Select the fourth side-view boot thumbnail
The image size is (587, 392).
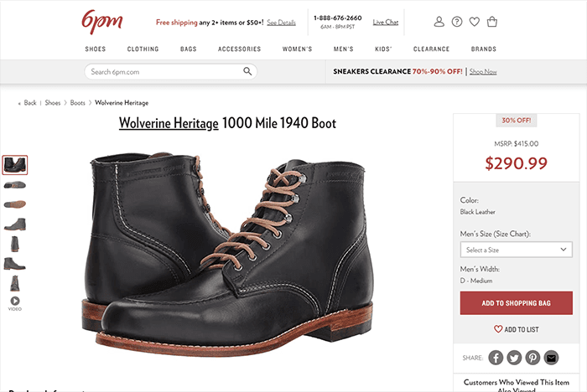(15, 224)
